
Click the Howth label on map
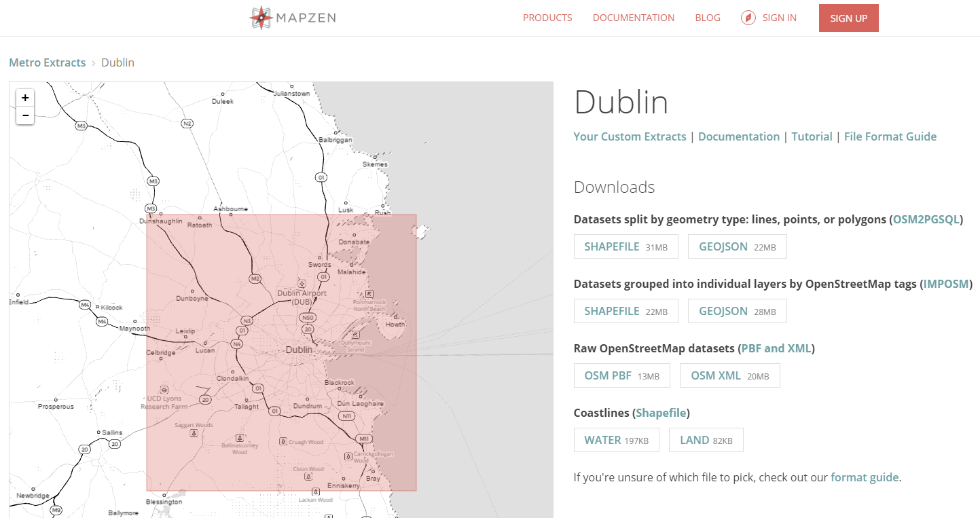(x=395, y=325)
